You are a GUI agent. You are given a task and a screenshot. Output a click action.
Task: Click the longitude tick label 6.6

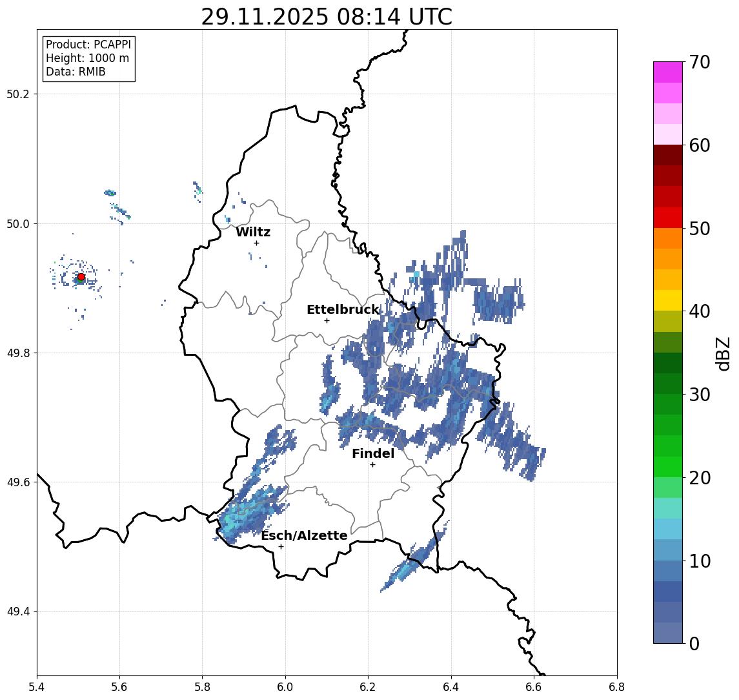pos(534,687)
